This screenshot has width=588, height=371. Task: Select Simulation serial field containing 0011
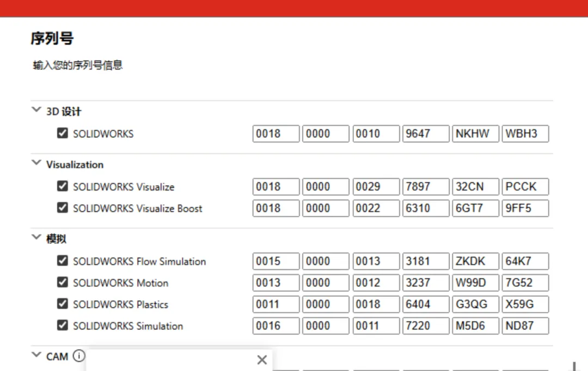376,326
